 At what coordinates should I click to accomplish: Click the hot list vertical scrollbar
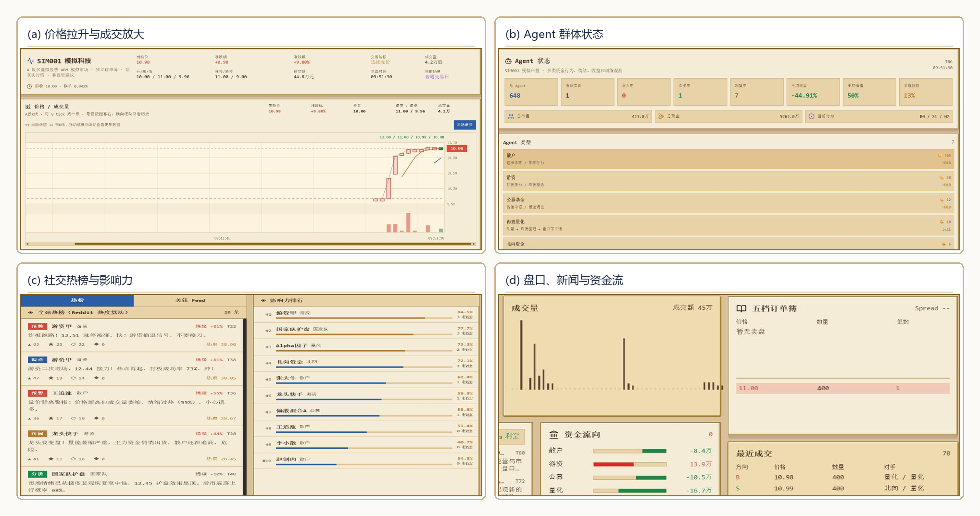[245, 406]
